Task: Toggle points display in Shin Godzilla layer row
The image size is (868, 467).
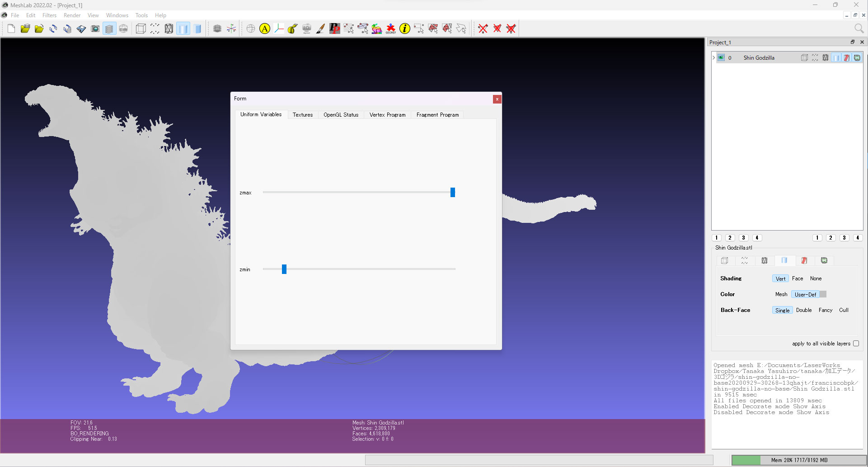Action: coord(815,57)
